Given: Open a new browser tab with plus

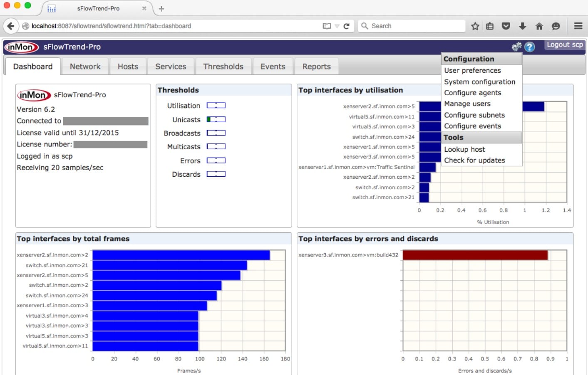Looking at the screenshot, I should click(161, 8).
